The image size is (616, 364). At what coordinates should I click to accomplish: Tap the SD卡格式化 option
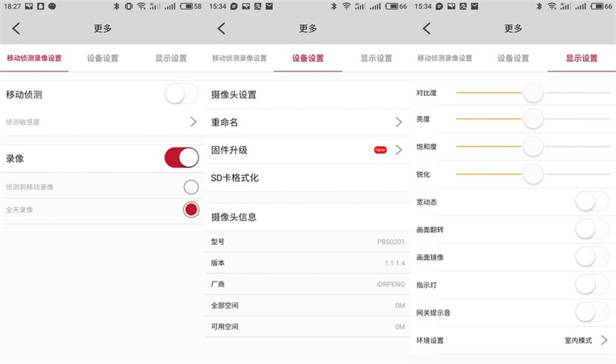coord(235,178)
